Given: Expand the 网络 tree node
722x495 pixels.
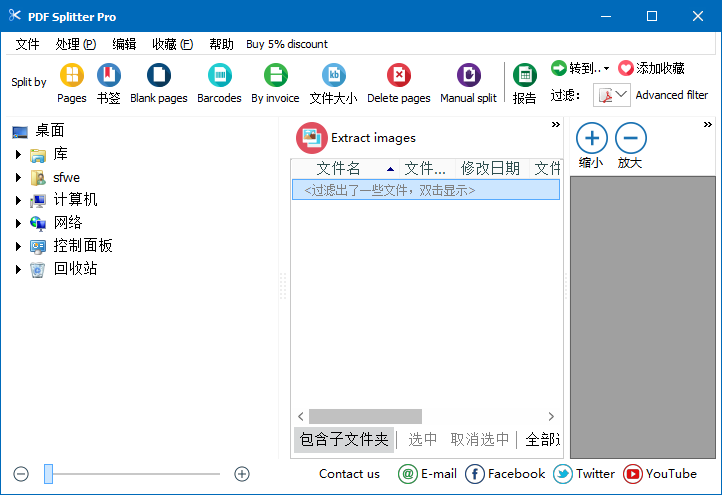Looking at the screenshot, I should pyautogui.click(x=18, y=223).
